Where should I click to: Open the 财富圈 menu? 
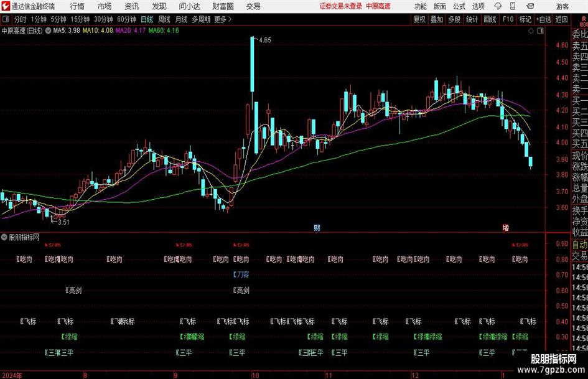click(x=223, y=6)
